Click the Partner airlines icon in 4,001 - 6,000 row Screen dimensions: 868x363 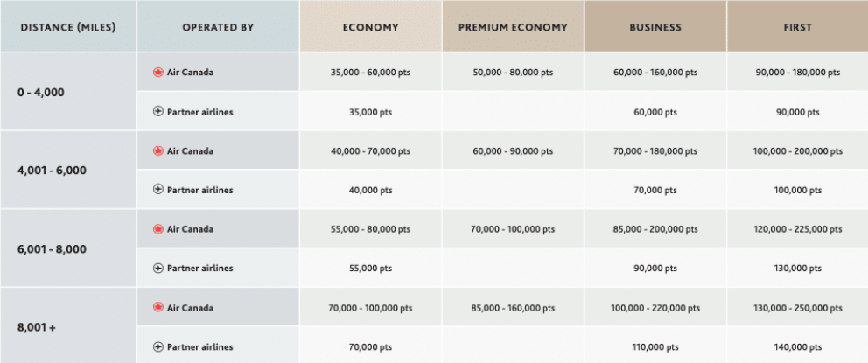point(158,190)
